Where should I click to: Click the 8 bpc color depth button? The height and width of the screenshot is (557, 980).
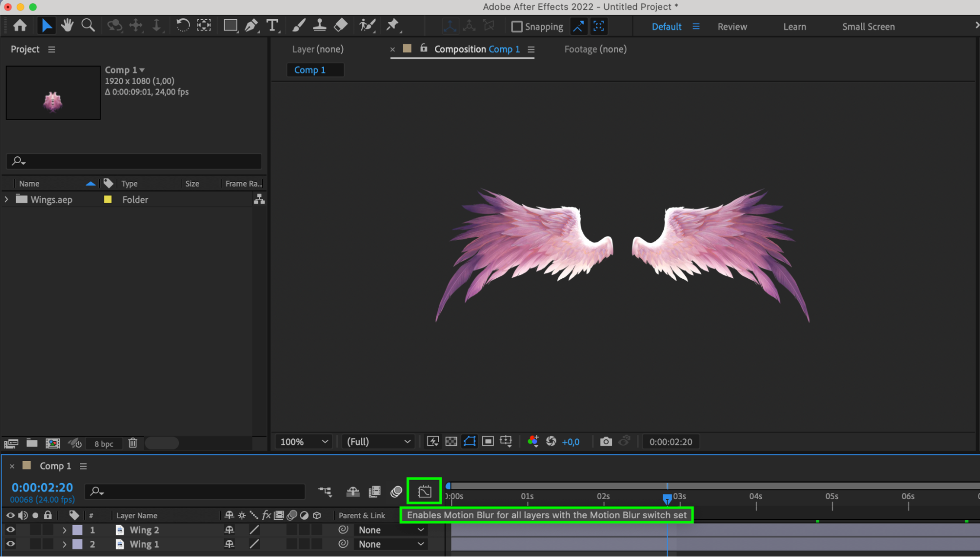pos(103,443)
